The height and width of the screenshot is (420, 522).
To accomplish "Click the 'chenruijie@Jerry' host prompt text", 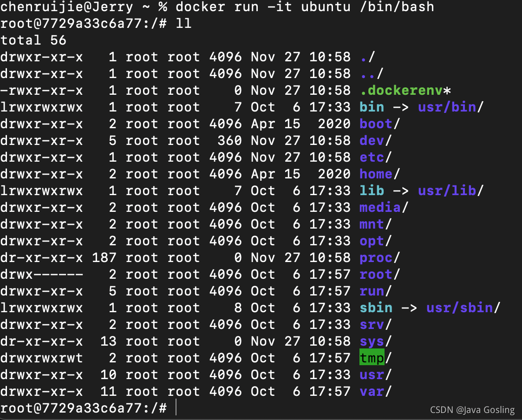I will coord(66,7).
